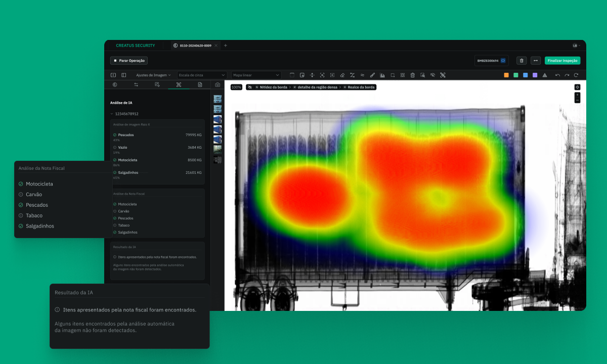Select the document tab in side panel
Screen dimensions: 607x364
click(x=200, y=85)
